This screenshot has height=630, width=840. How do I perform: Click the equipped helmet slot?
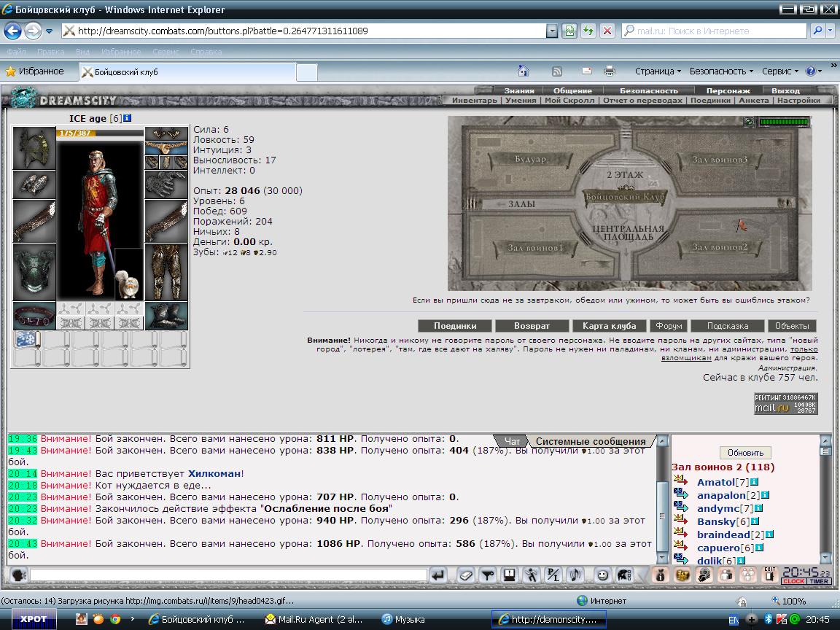tap(34, 149)
